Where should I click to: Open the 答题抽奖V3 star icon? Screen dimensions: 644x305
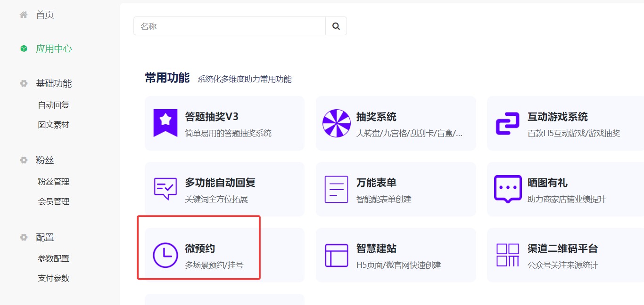(165, 123)
